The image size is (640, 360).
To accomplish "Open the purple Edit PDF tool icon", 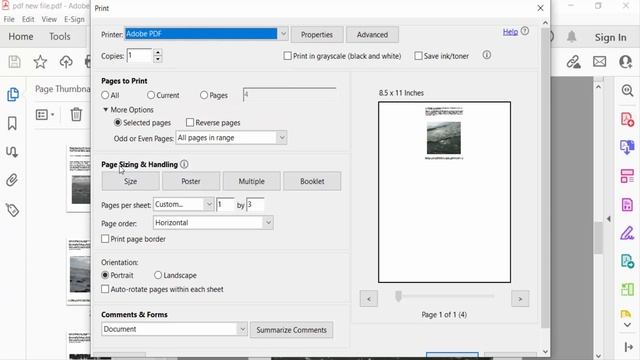I will [627, 204].
